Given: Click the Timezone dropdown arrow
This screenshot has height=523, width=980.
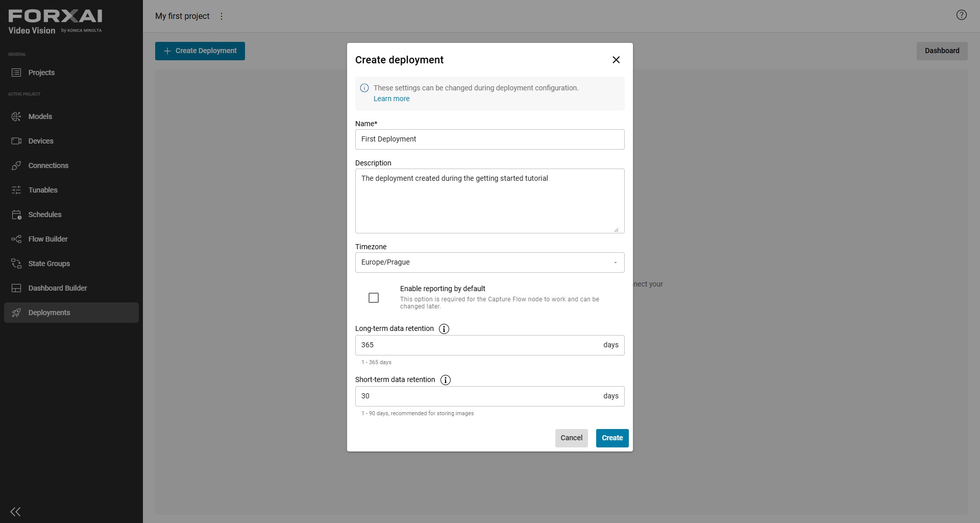Looking at the screenshot, I should (616, 263).
